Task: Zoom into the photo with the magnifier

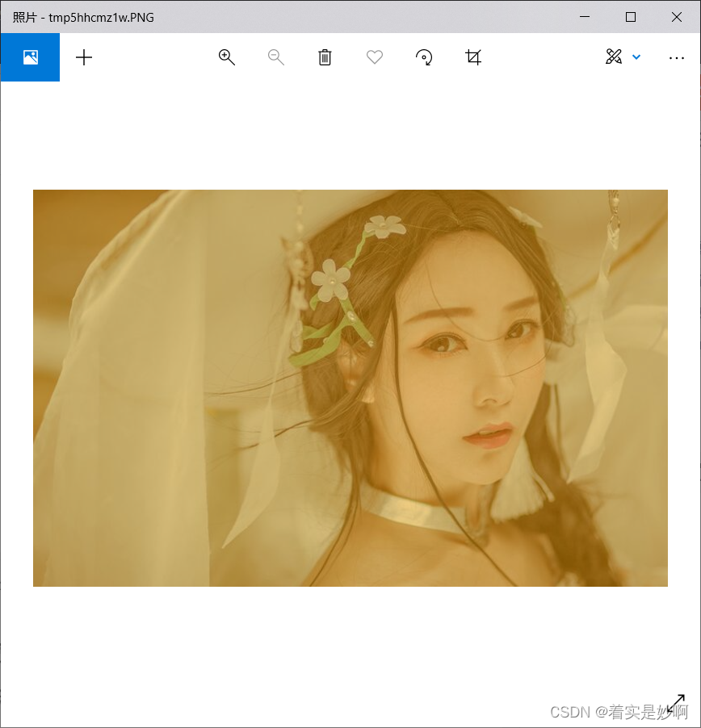Action: (227, 57)
